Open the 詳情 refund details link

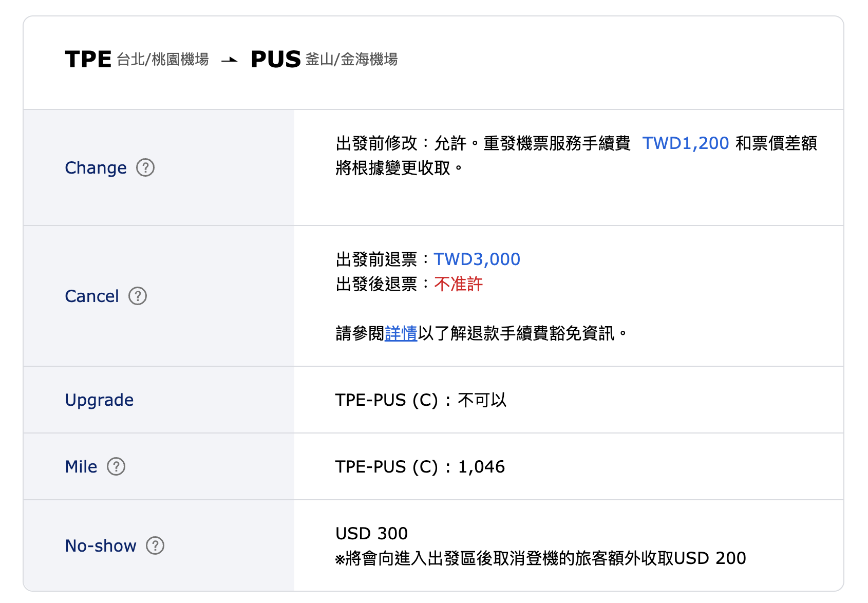click(x=401, y=333)
